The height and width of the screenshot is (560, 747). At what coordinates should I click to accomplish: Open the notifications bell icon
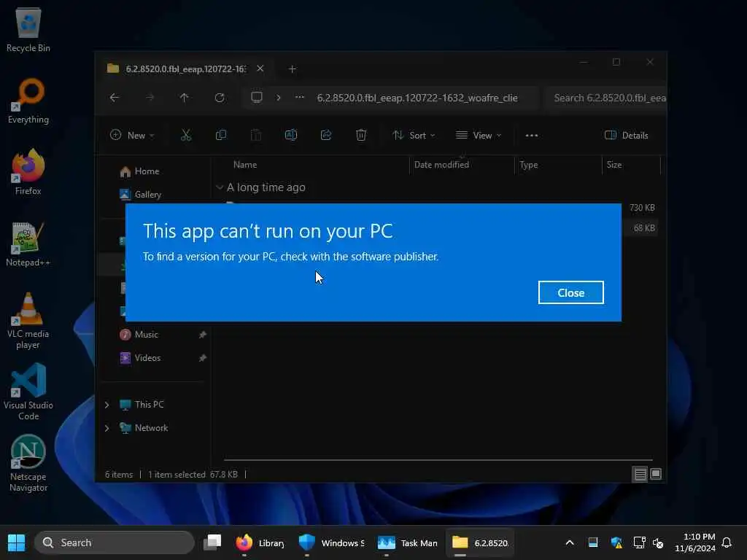[x=727, y=542]
